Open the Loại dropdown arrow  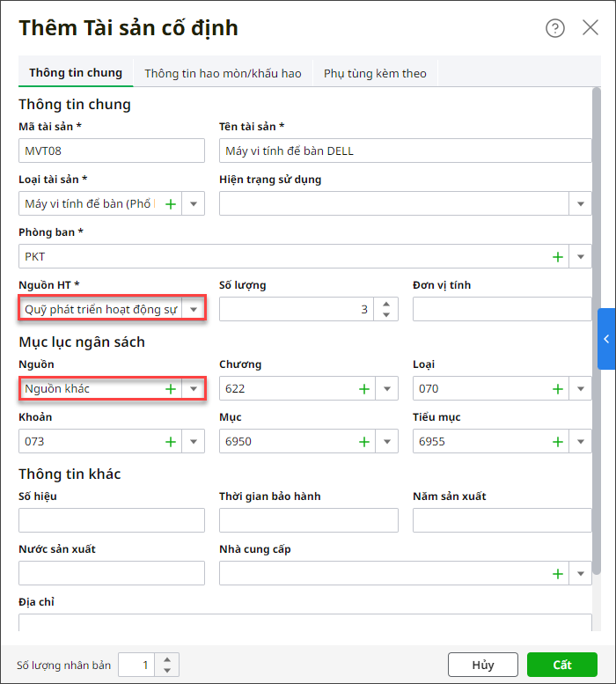tap(581, 388)
